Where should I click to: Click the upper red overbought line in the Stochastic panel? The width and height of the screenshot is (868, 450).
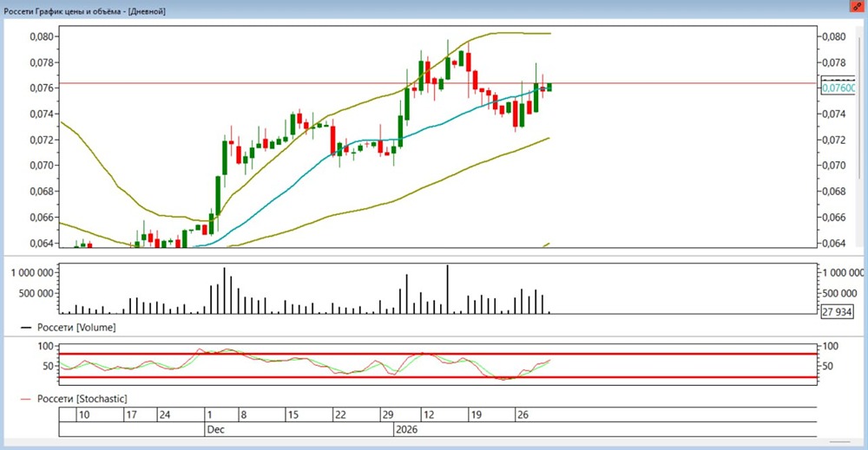pyautogui.click(x=437, y=354)
